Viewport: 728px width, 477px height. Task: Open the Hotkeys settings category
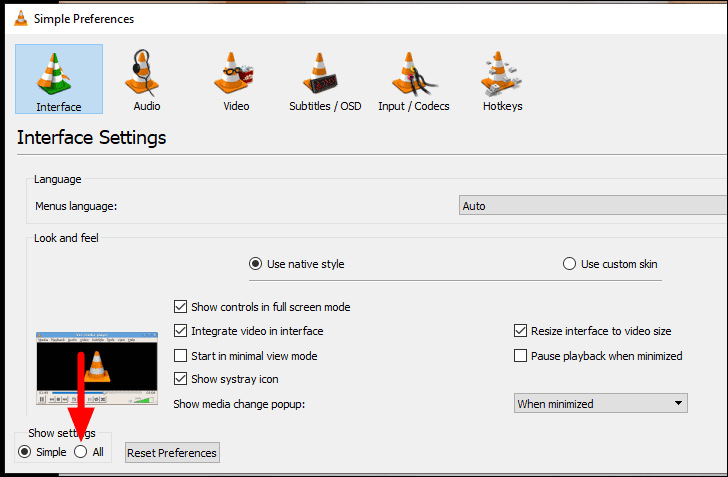point(502,80)
